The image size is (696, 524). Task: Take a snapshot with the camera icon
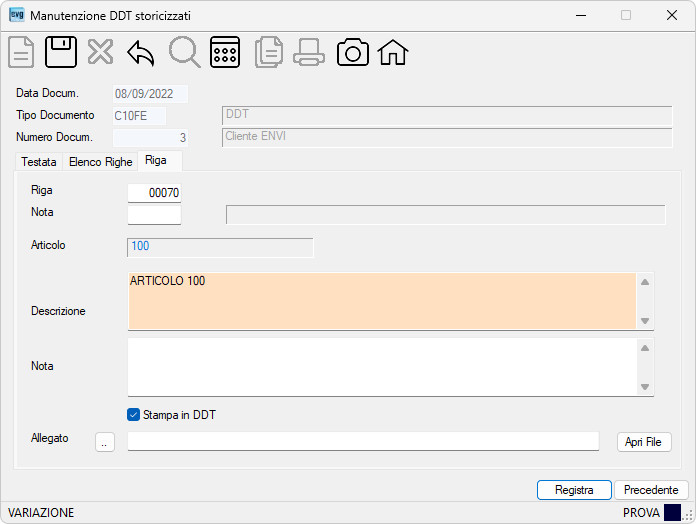click(x=353, y=52)
